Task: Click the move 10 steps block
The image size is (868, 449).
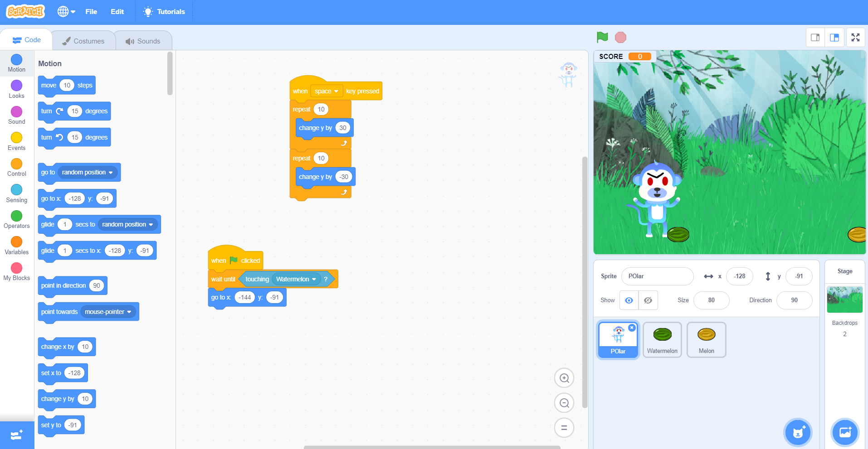Action: coord(67,85)
